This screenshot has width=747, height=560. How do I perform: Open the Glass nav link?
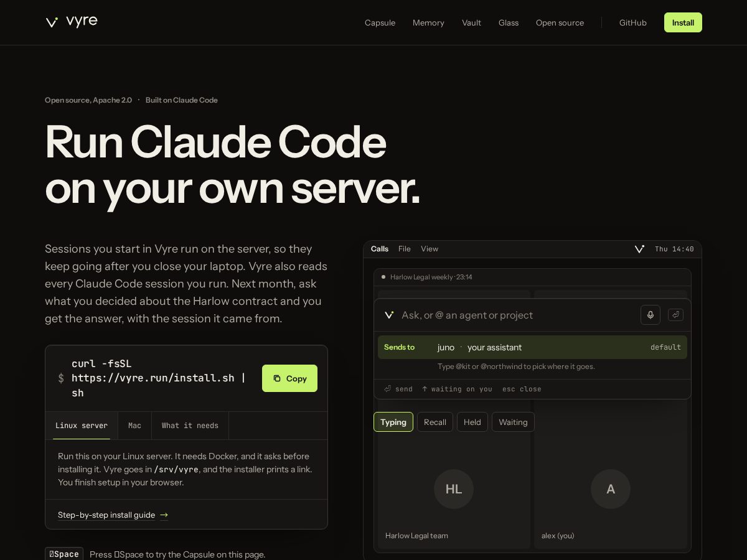pyautogui.click(x=509, y=22)
